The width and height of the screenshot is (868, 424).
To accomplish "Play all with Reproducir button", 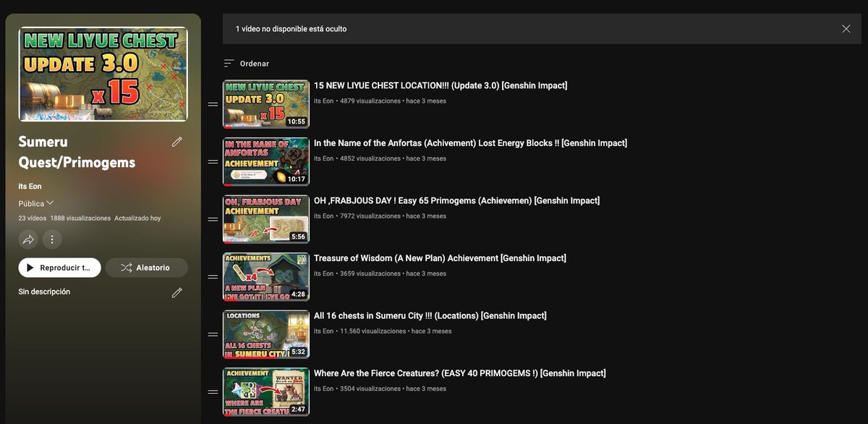I will (59, 268).
